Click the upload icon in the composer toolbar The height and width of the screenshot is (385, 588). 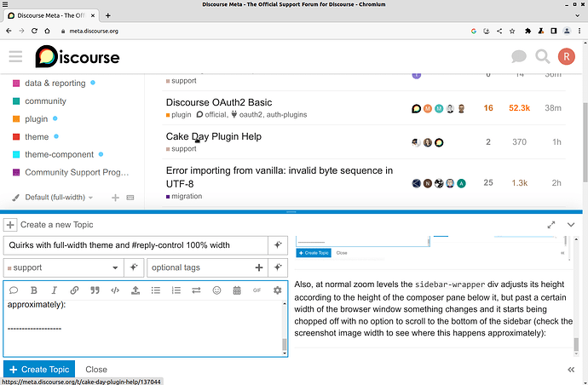click(x=135, y=290)
